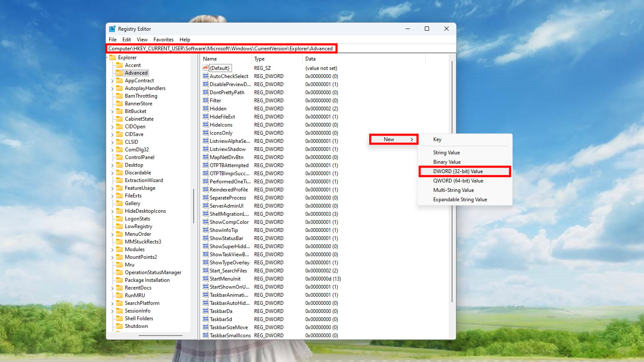Click the DWORD icon beside TaskbarSmallIcons
The image size is (644, 362).
tap(206, 336)
